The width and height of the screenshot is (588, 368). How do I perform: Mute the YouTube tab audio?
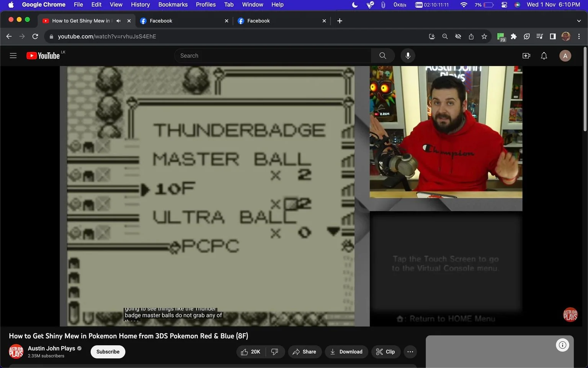pos(118,21)
